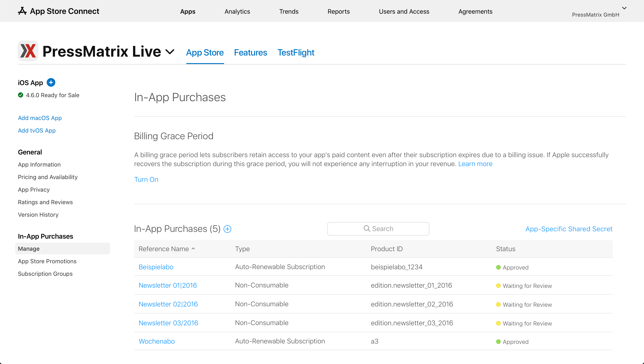Image resolution: width=644 pixels, height=364 pixels.
Task: Click Learn more about billing grace period
Action: coord(475,164)
